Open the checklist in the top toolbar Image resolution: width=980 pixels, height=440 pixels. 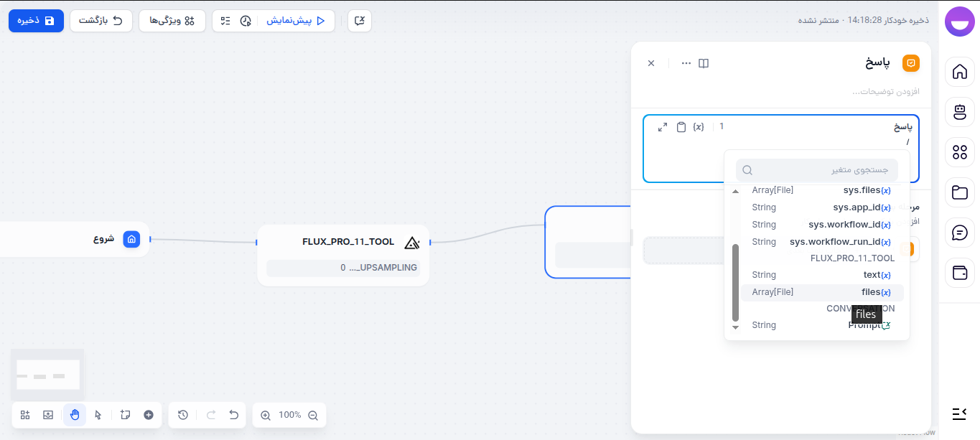point(225,21)
